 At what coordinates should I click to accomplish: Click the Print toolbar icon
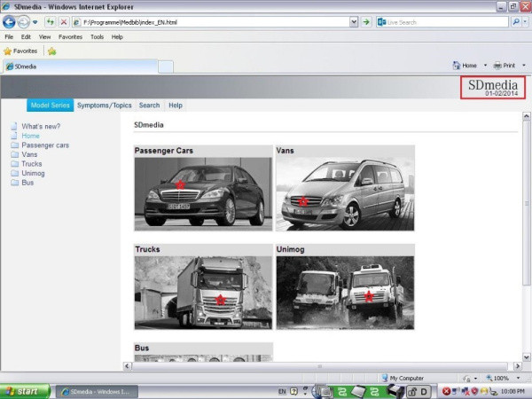coord(505,66)
